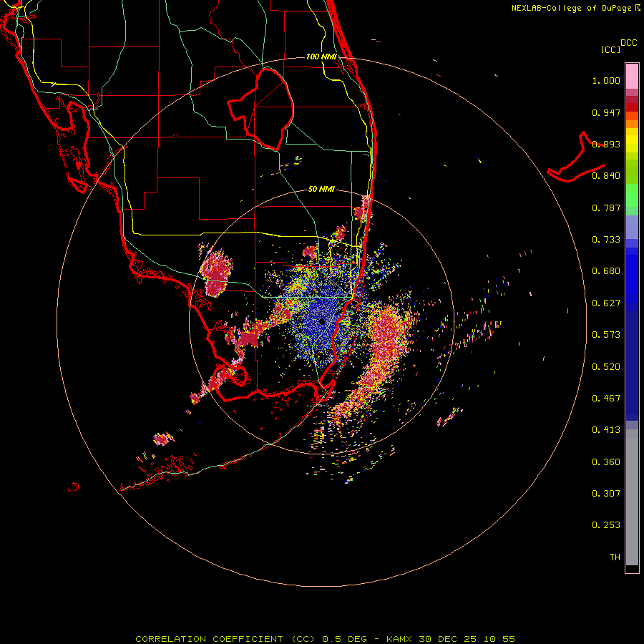Select the 0.733 legend value
The image size is (644, 644).
click(606, 240)
